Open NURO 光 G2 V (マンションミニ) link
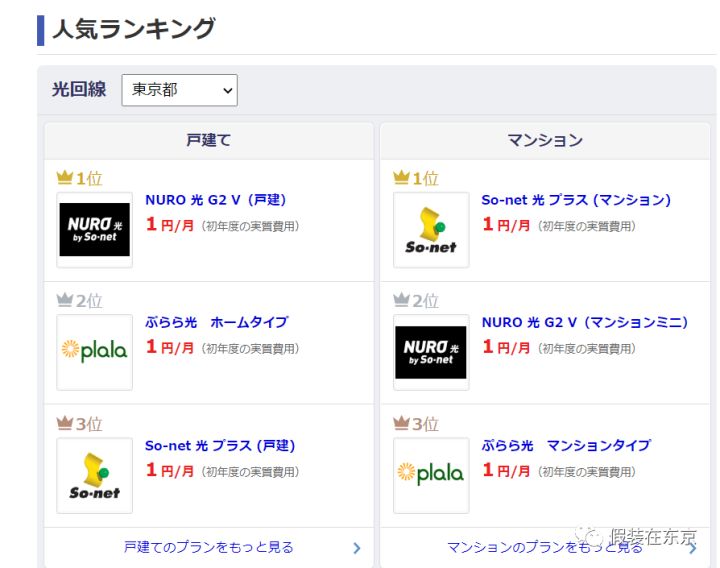Screen dimensions: 720x568 (585, 322)
